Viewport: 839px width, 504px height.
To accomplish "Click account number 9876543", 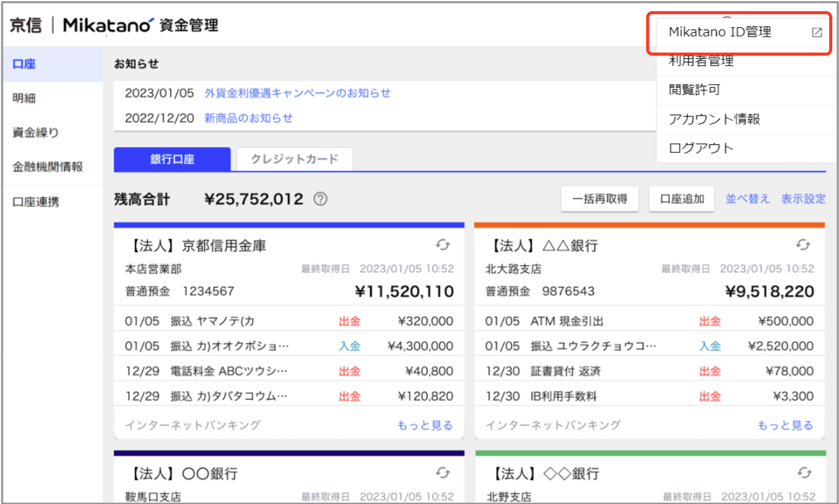I will (x=568, y=291).
